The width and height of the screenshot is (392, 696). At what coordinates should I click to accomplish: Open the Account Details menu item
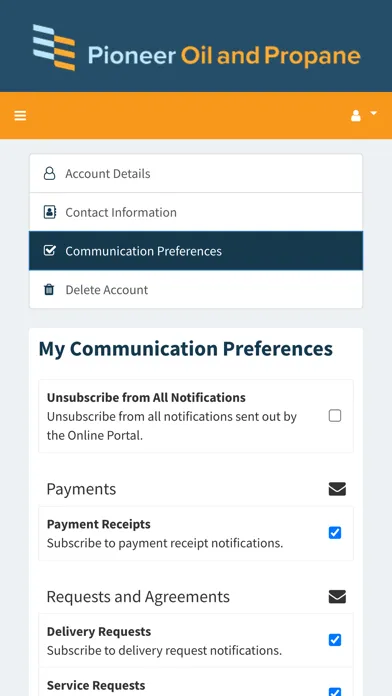pos(196,174)
